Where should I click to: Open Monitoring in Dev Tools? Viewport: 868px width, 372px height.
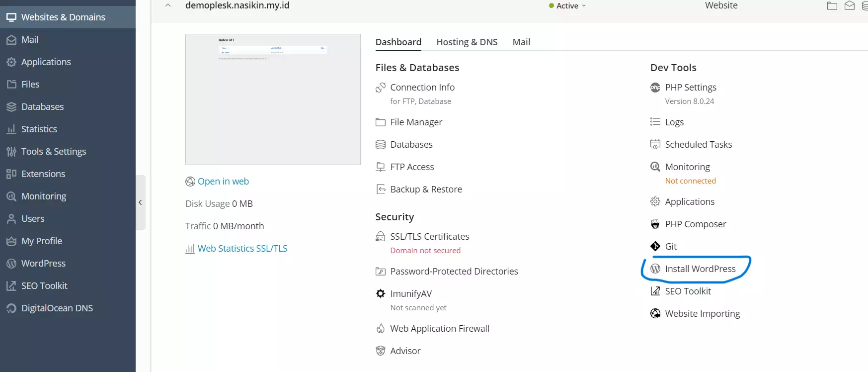point(687,167)
